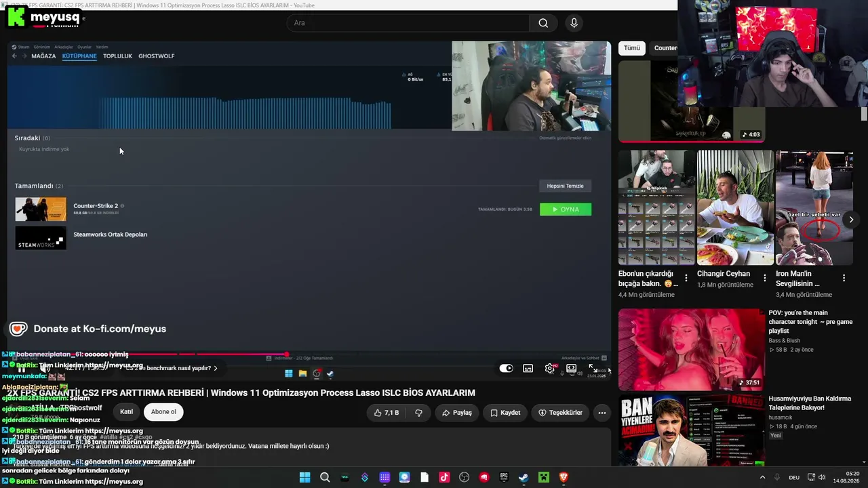
Task: Open 'POV: you're the main character tonight' video title
Action: [810, 322]
